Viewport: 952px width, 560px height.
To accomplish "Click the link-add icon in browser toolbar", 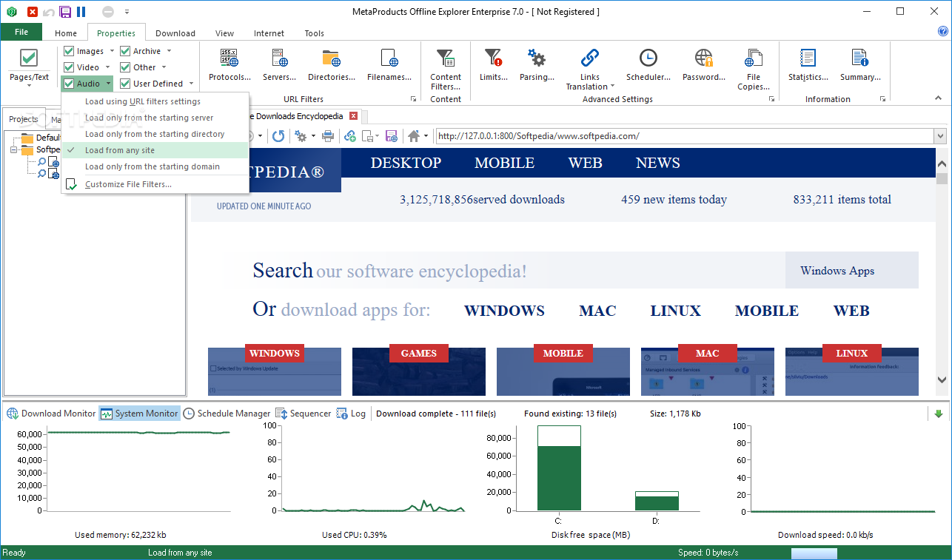I will [350, 136].
